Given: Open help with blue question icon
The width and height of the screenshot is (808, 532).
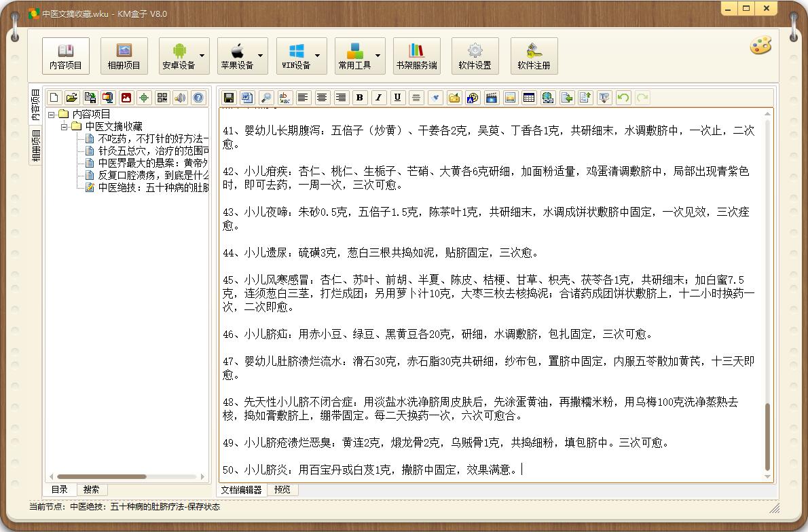Looking at the screenshot, I should 198,97.
